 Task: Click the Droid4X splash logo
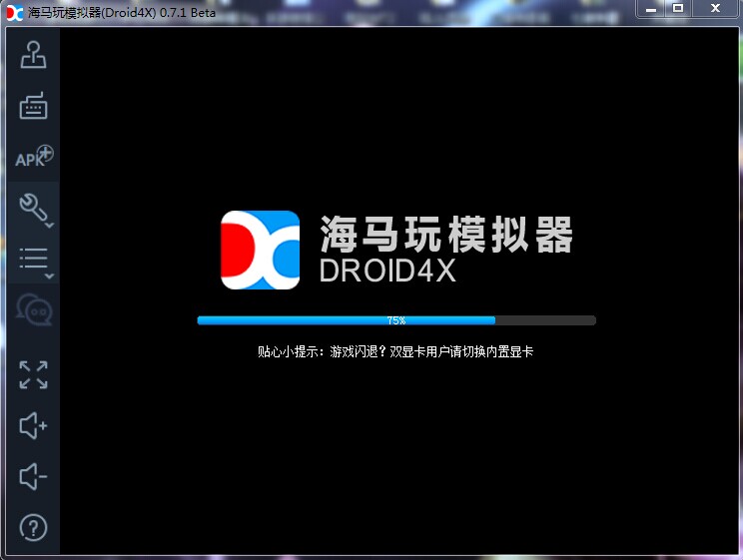coord(260,250)
